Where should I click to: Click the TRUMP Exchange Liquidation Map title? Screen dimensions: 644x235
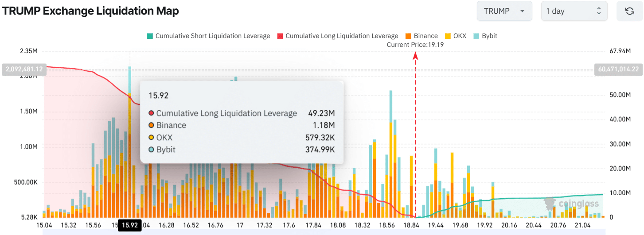(90, 11)
